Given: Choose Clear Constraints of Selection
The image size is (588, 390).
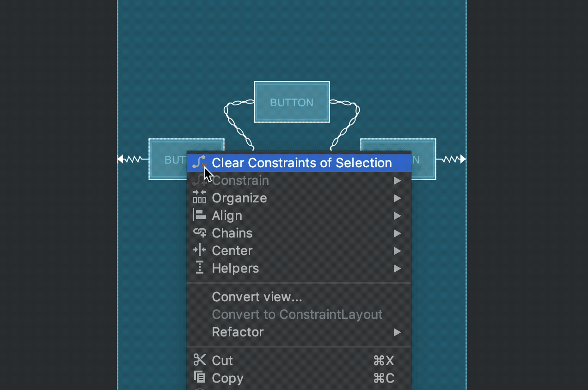Looking at the screenshot, I should click(x=301, y=163).
